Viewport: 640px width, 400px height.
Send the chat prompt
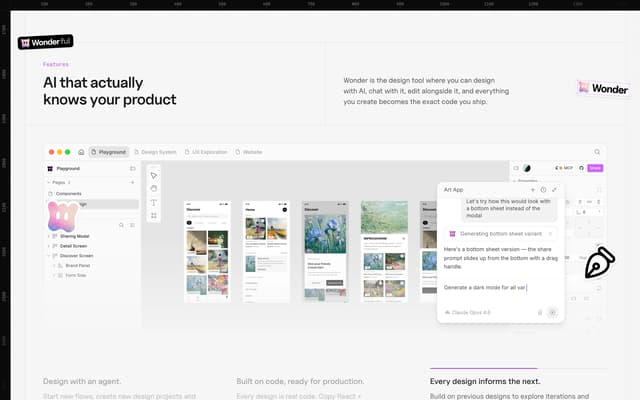pos(552,313)
